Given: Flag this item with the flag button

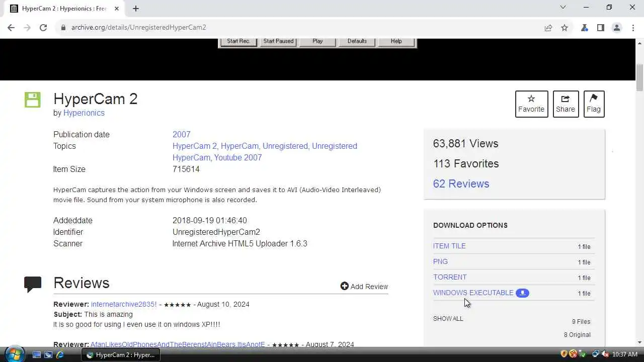Looking at the screenshot, I should point(594,104).
